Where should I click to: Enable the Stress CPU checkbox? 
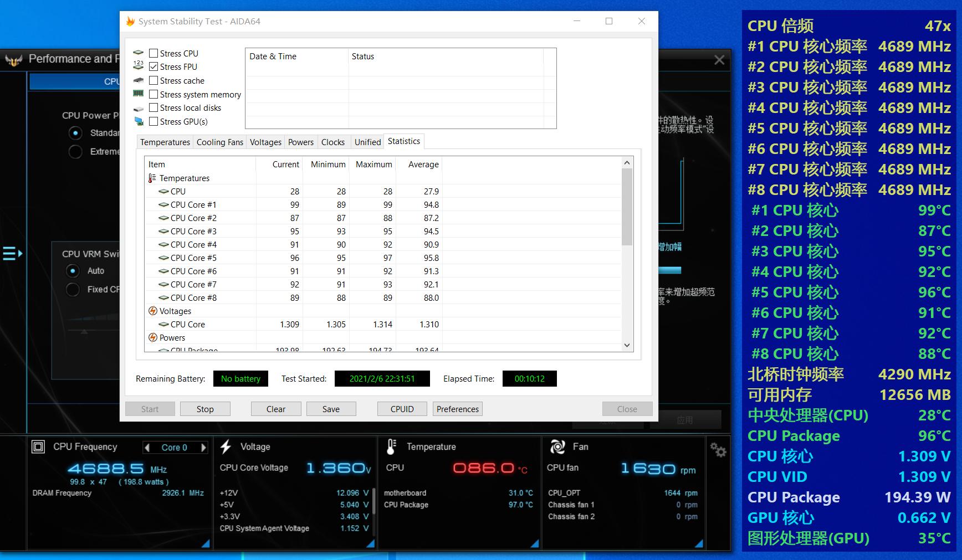[x=153, y=54]
